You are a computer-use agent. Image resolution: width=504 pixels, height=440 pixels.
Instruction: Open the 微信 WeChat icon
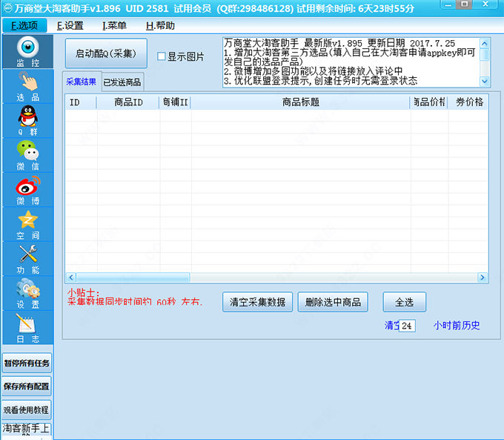27,155
